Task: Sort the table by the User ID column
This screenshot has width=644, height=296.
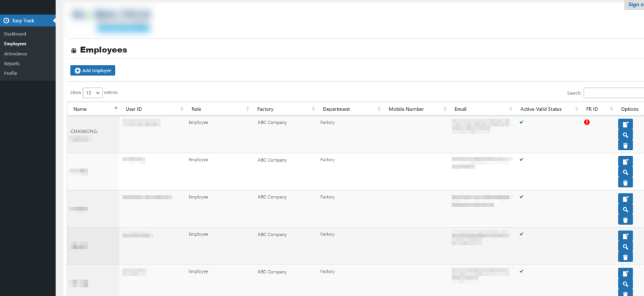Action: point(152,109)
